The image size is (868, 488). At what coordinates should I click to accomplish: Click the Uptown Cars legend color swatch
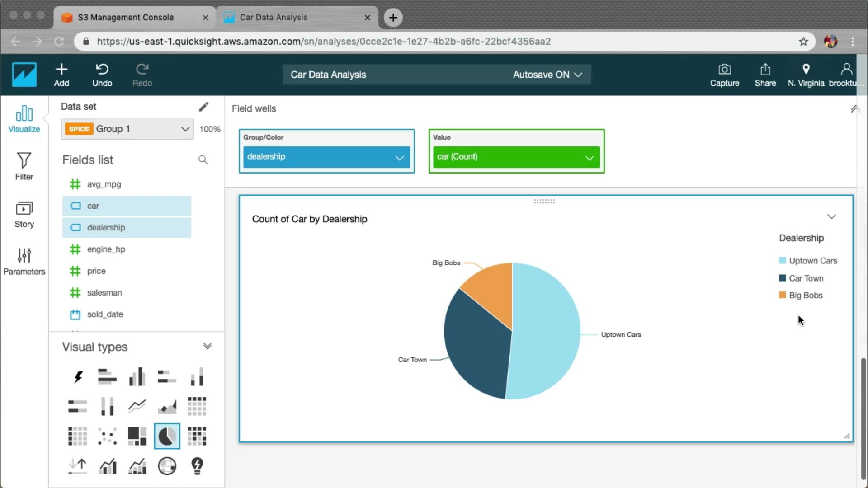pyautogui.click(x=783, y=261)
